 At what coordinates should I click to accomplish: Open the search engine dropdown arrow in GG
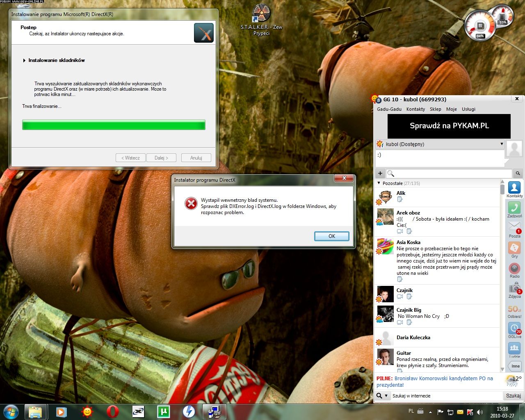(386, 396)
